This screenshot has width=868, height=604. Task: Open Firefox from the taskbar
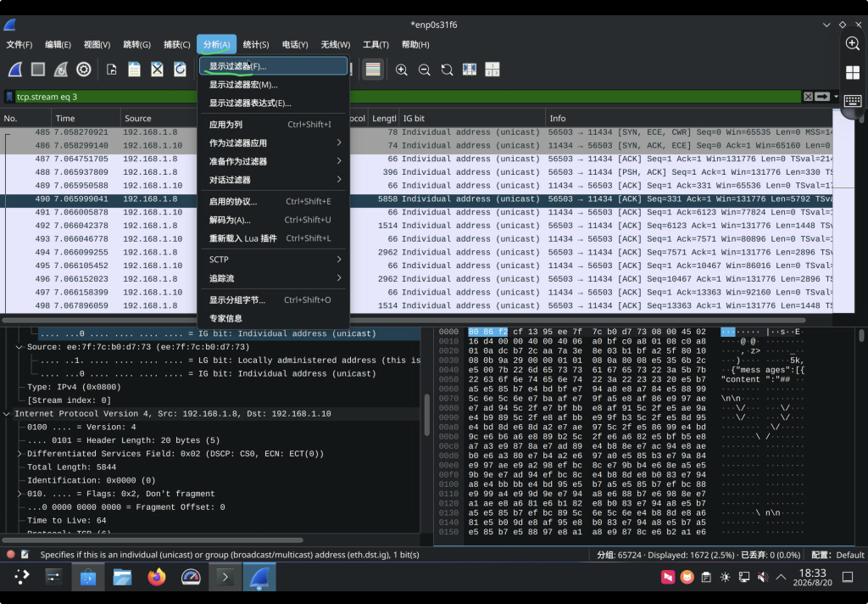coord(157,577)
